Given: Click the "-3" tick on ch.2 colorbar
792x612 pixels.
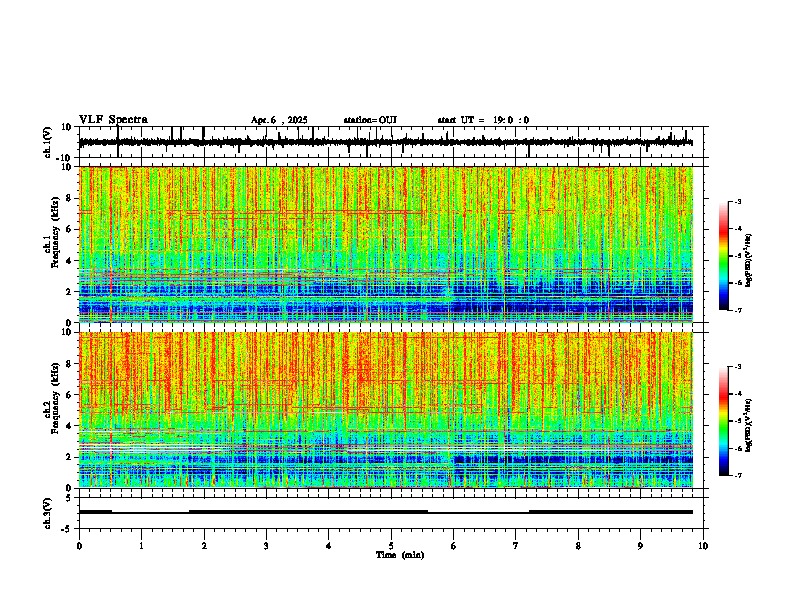Looking at the screenshot, I should pos(738,367).
